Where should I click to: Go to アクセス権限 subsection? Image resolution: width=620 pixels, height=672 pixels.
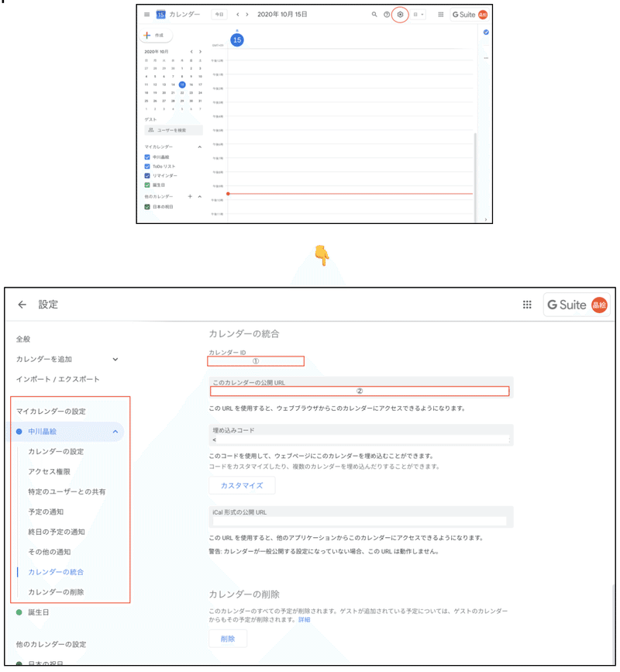point(50,472)
